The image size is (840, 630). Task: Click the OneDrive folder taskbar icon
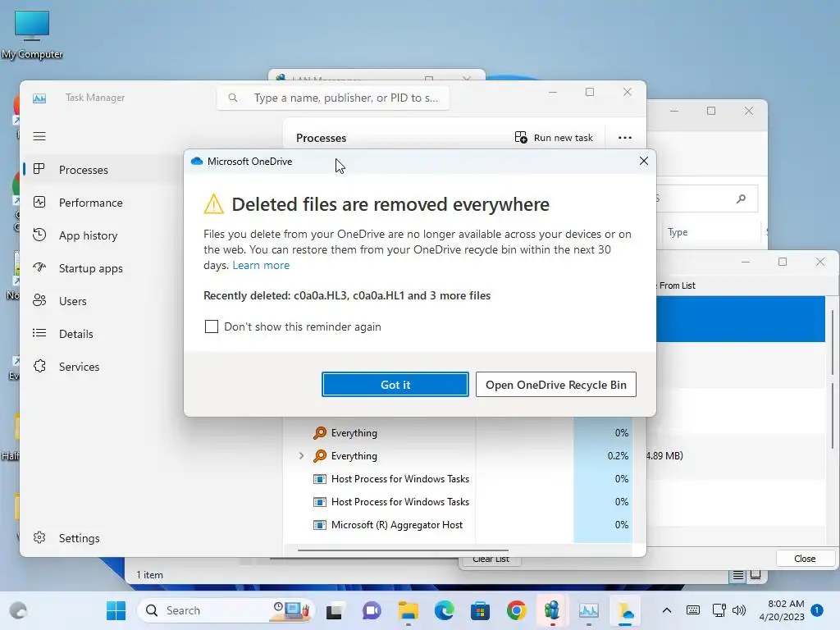click(x=624, y=610)
